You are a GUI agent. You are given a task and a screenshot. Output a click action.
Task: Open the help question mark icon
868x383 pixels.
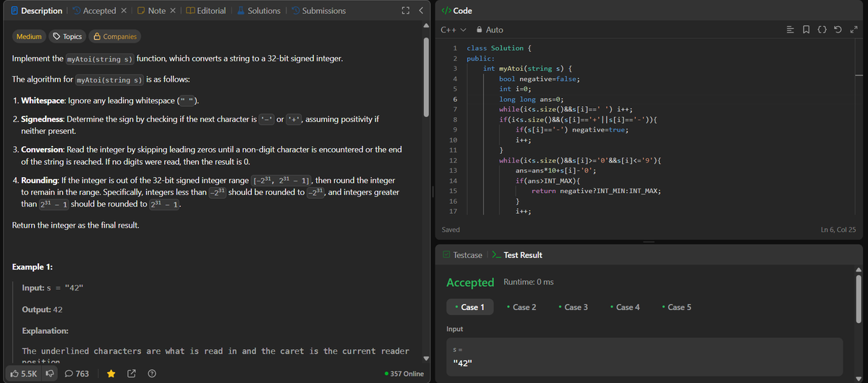[x=153, y=374]
